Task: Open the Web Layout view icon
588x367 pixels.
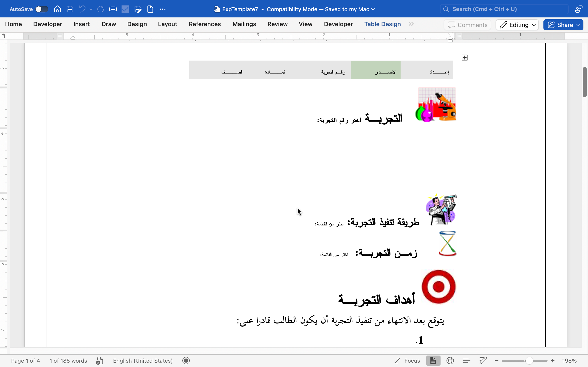Action: [450, 361]
